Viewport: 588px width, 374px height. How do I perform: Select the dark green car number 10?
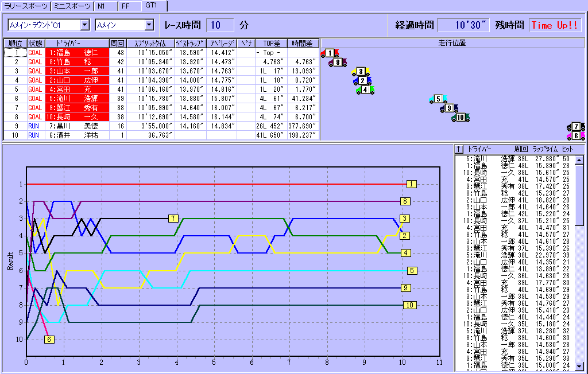click(x=461, y=118)
